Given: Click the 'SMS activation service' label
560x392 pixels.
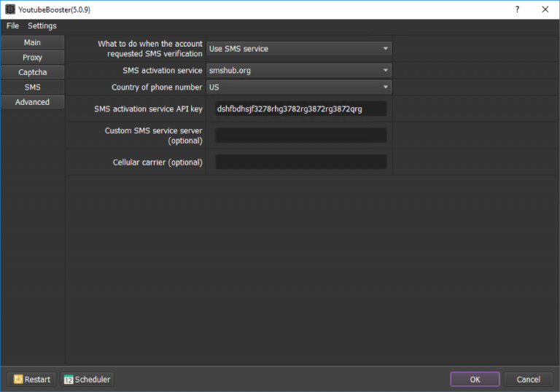Looking at the screenshot, I should [162, 71].
